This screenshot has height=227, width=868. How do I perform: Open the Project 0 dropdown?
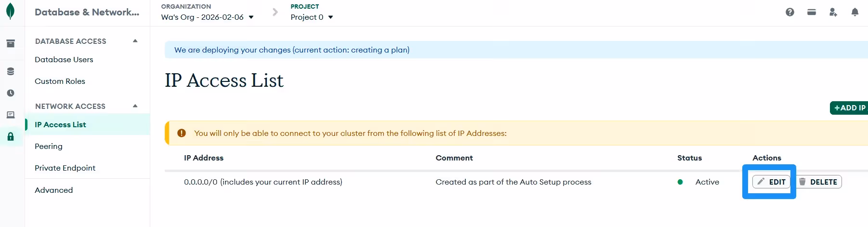[312, 17]
